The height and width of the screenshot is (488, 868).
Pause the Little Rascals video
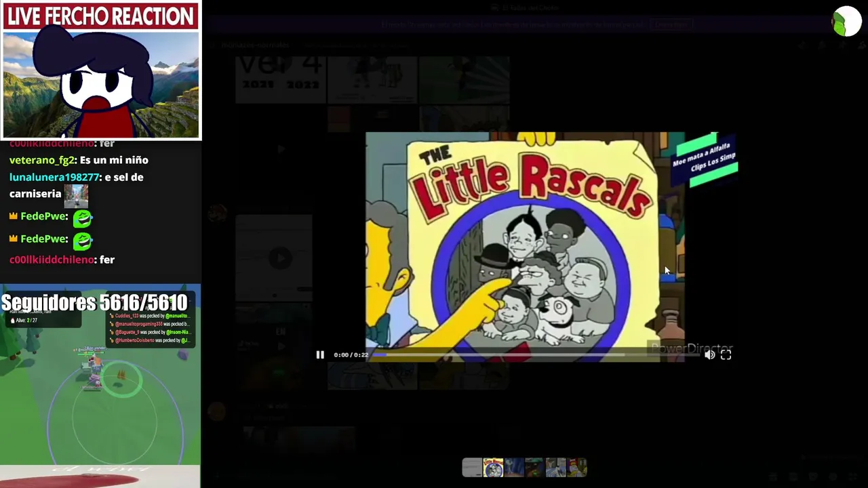[x=320, y=354]
